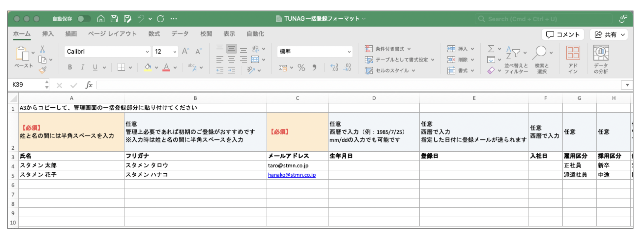Click the Decrease Indent icon
The image size is (644, 237).
(x=220, y=70)
